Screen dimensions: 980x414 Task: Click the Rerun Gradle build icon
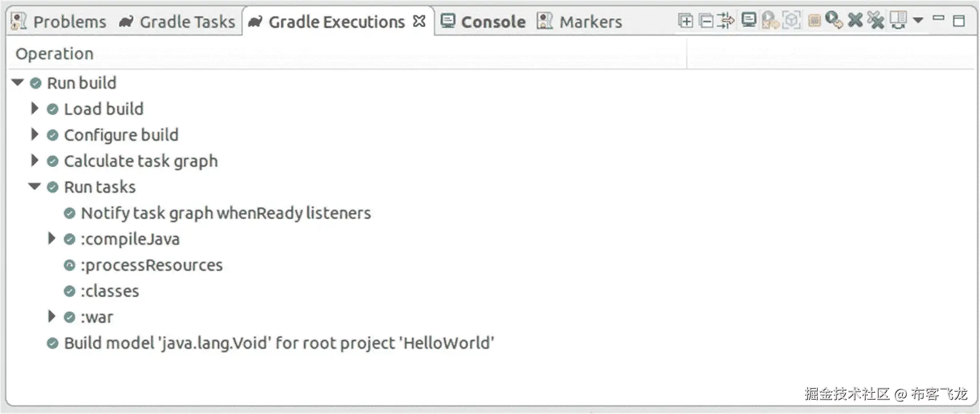pos(834,21)
